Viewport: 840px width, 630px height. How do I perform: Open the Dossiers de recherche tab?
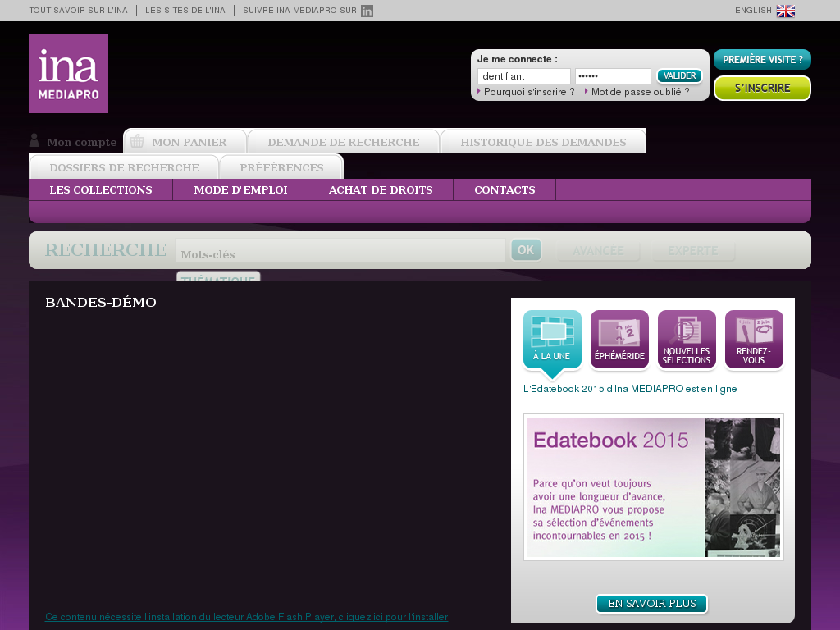124,167
